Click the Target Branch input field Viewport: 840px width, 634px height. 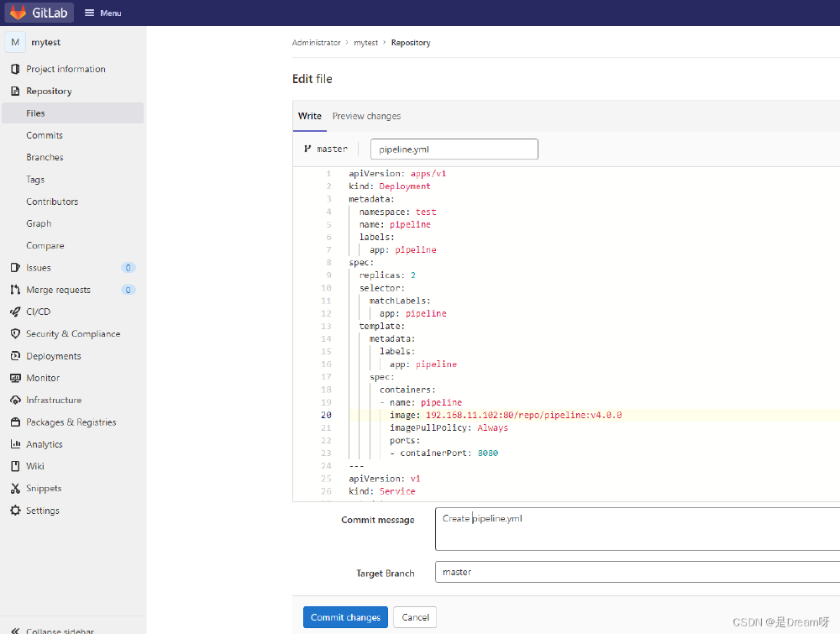(638, 572)
